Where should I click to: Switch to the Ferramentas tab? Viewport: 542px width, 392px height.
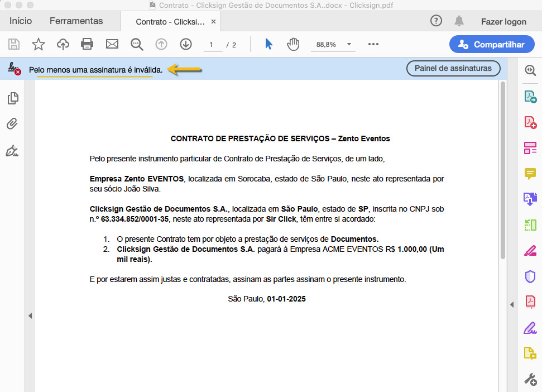point(76,21)
